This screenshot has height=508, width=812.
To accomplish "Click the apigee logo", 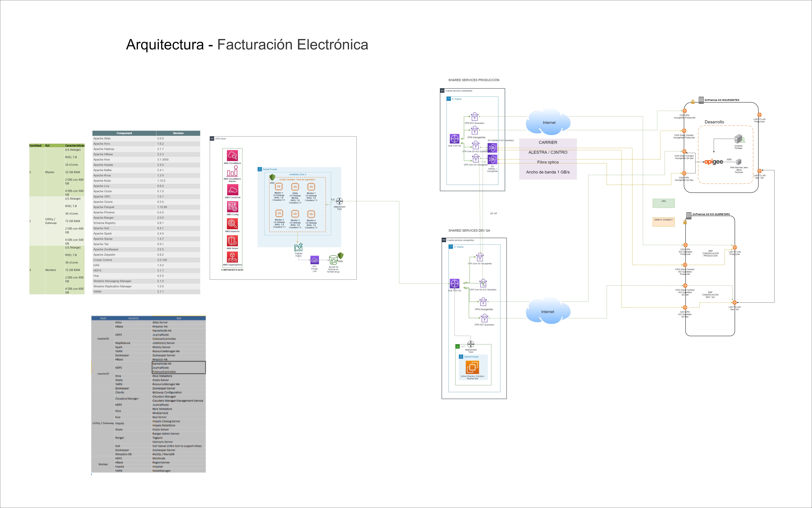I will [713, 162].
